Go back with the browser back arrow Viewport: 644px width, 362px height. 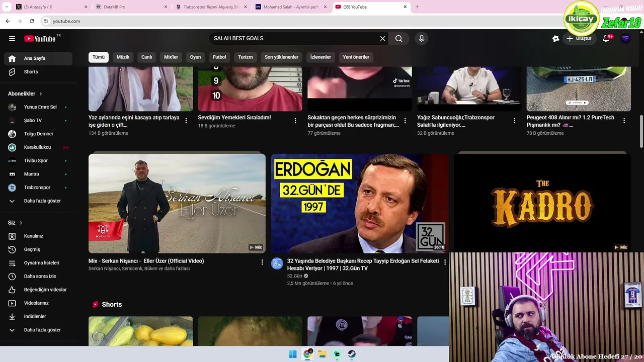coord(8,21)
